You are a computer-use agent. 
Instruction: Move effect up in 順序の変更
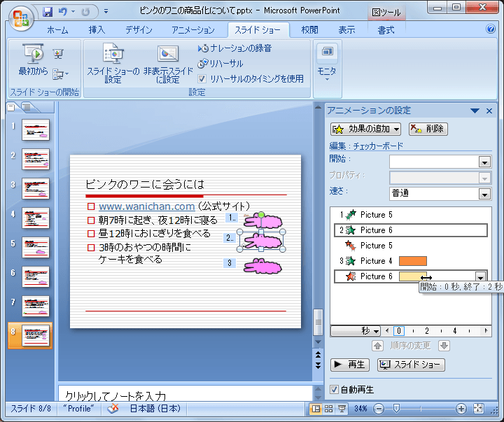click(x=378, y=346)
